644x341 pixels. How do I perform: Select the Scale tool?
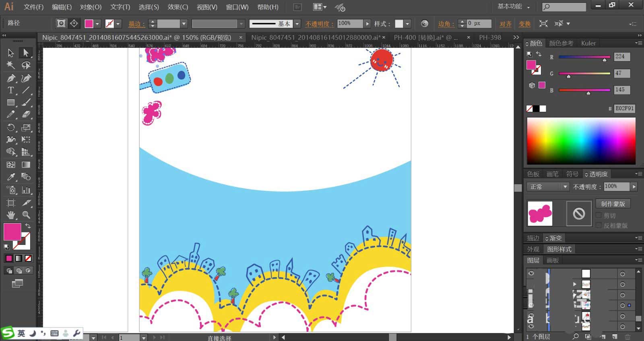26,127
